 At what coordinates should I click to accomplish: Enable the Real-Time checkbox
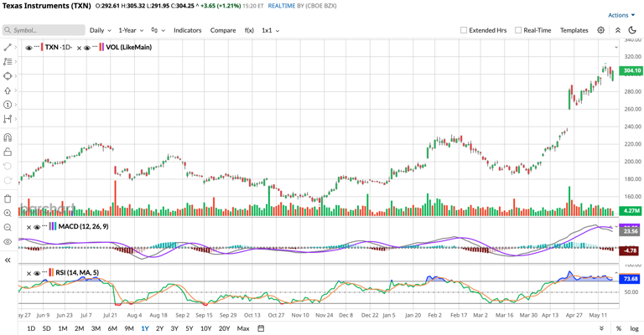[518, 30]
